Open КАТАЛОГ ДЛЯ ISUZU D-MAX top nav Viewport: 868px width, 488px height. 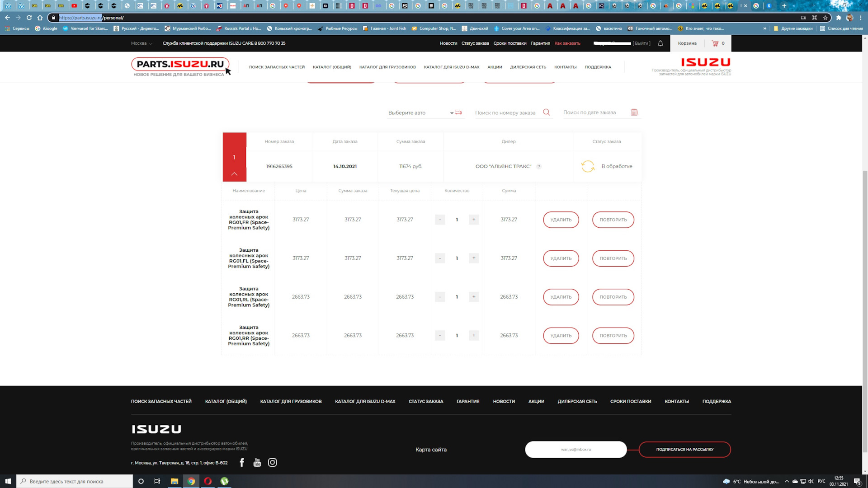click(x=452, y=67)
